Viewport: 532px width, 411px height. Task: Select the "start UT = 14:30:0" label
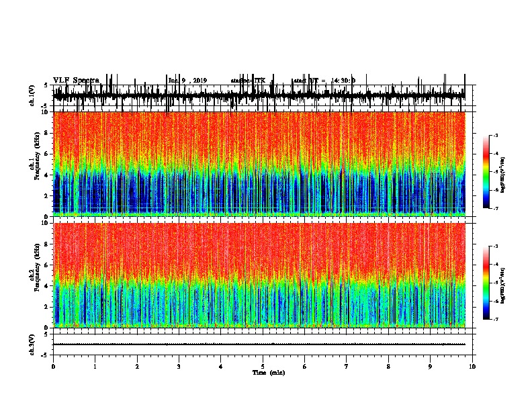tap(324, 81)
